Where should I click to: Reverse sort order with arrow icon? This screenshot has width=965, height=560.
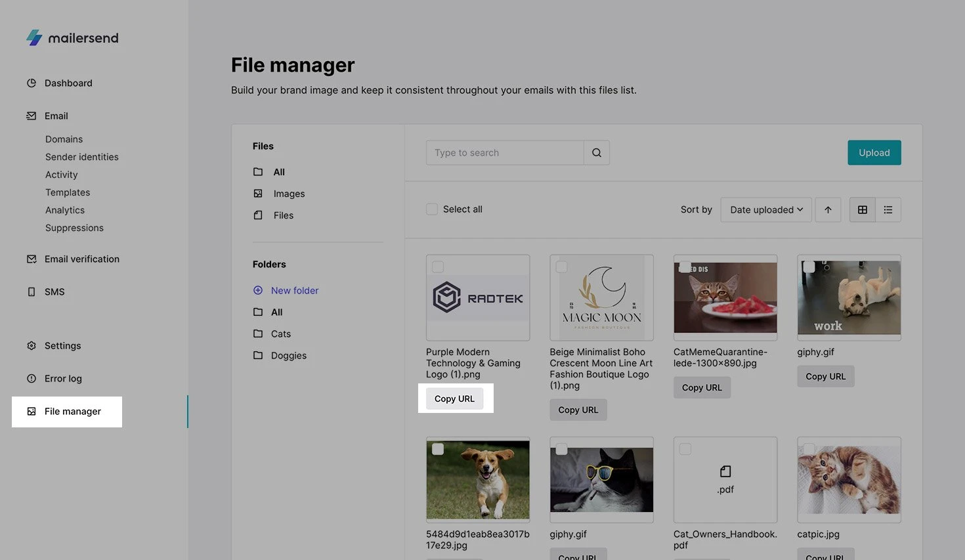828,210
